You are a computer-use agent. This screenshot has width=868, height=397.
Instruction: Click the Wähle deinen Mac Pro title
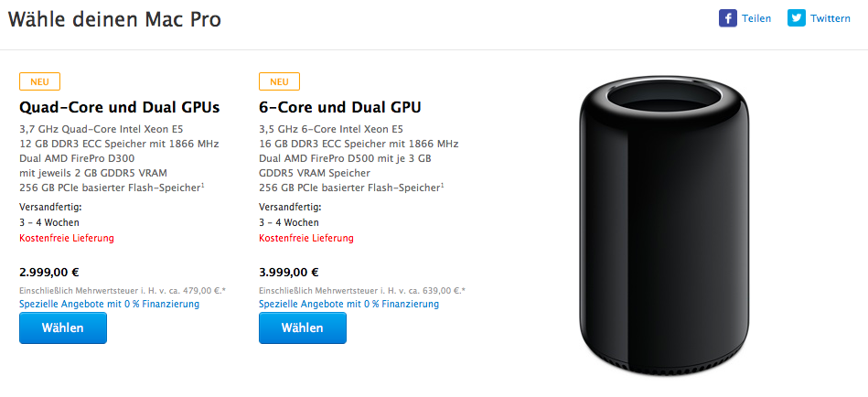[x=114, y=19]
